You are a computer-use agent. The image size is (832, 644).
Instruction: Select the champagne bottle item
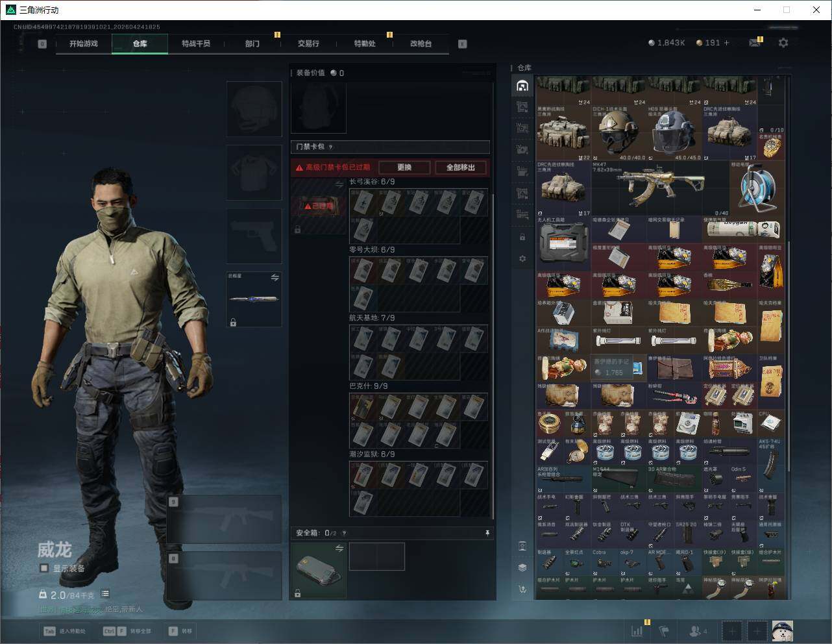point(729,284)
